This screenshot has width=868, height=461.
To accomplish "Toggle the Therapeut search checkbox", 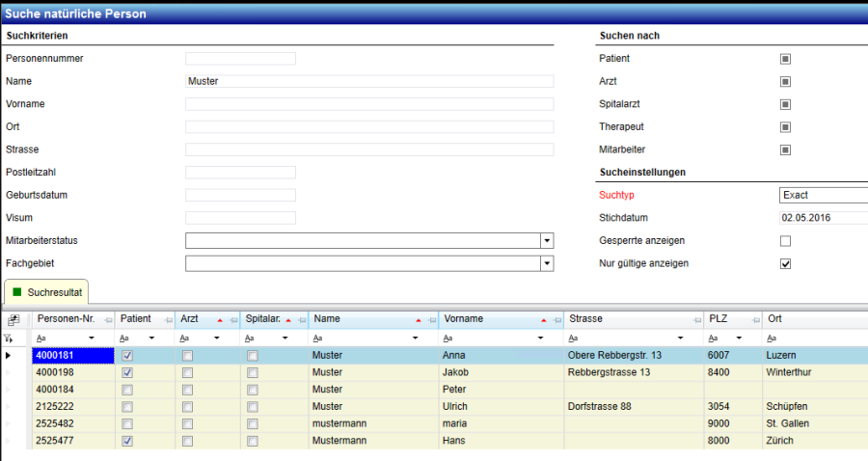I will point(785,127).
